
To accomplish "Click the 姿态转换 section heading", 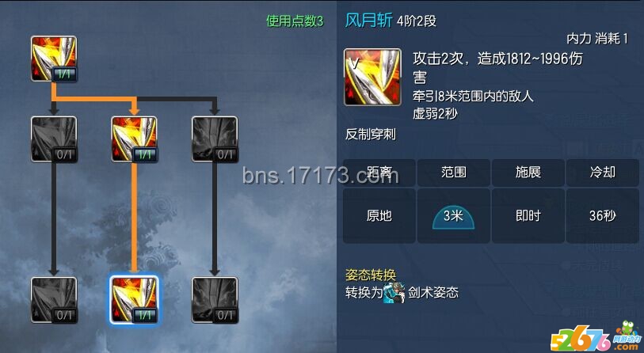I will pyautogui.click(x=371, y=275).
